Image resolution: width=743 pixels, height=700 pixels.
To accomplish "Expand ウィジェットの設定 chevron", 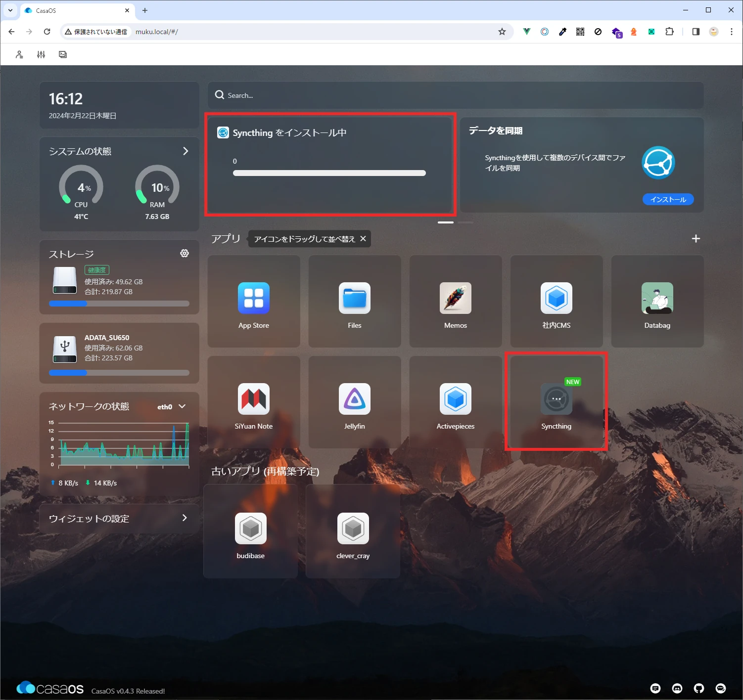I will tap(185, 518).
